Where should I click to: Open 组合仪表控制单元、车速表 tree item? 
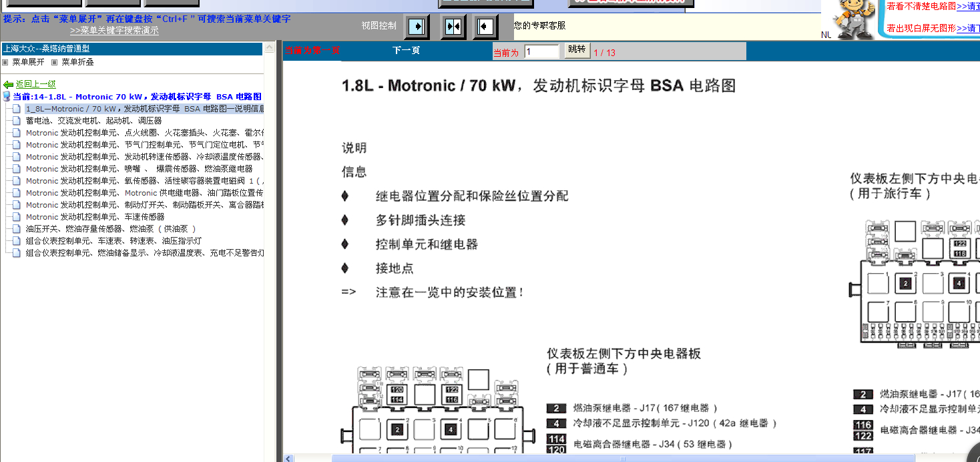[114, 241]
